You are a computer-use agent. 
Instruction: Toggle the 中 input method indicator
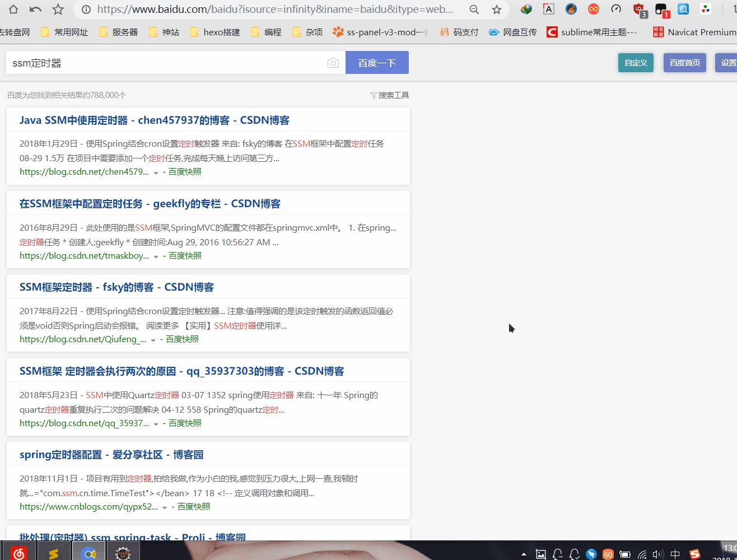tap(675, 554)
